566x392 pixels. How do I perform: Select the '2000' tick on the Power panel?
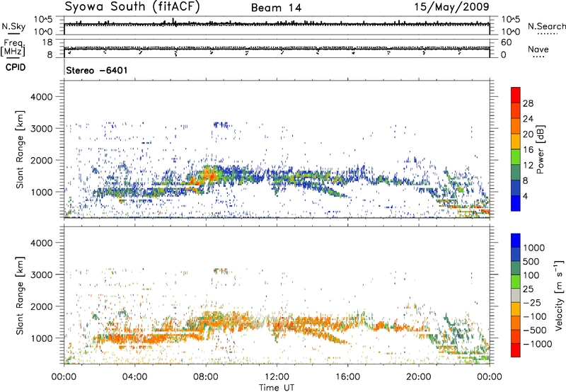(x=41, y=160)
